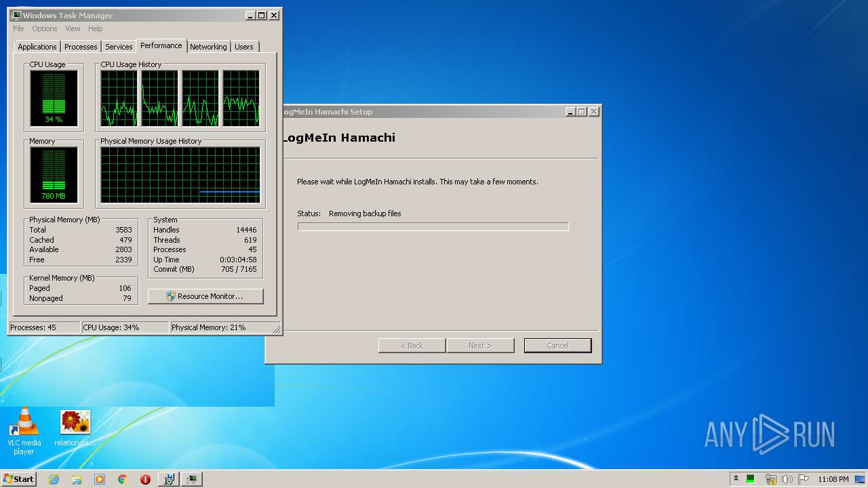This screenshot has height=488, width=868.
Task: Click Cancel in the Hamachi Setup window
Action: pos(558,346)
